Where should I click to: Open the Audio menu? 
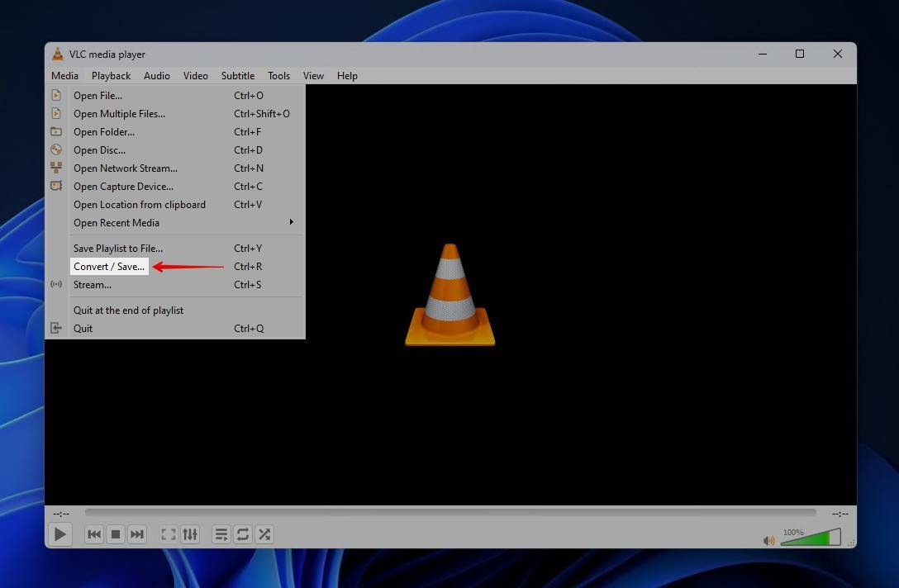156,76
